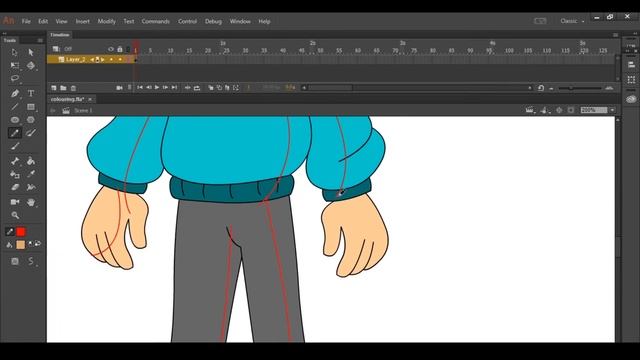The height and width of the screenshot is (360, 640).
Task: Select the black arrow Selection tool
Action: tap(15, 52)
